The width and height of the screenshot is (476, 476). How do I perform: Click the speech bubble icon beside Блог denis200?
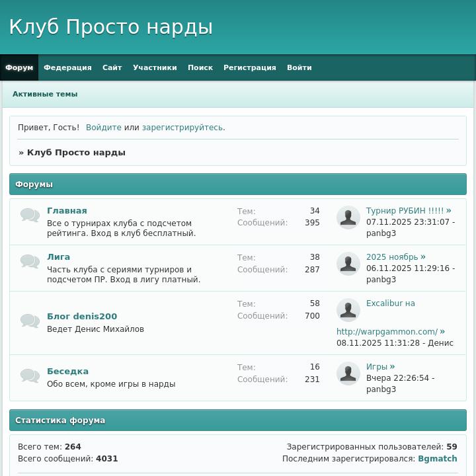click(30, 321)
